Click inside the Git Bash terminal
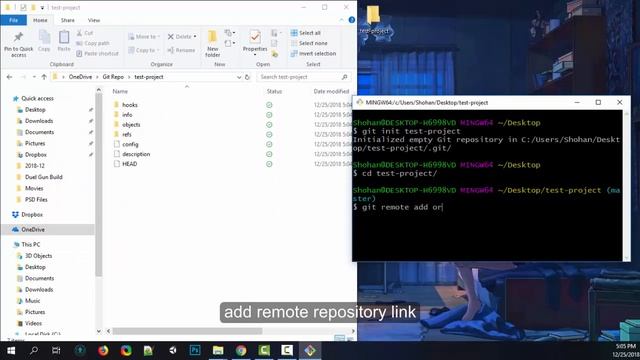 pos(488,185)
